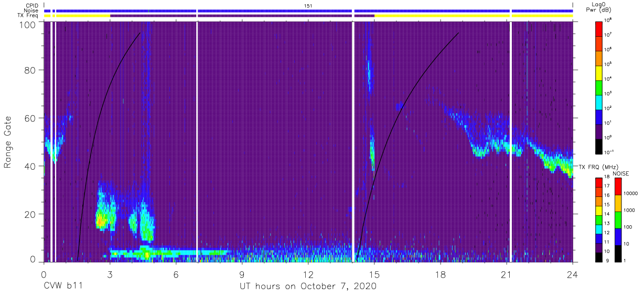Click the yellow TX Freq strip segment near 18 UT
The image size is (644, 297).
click(442, 16)
